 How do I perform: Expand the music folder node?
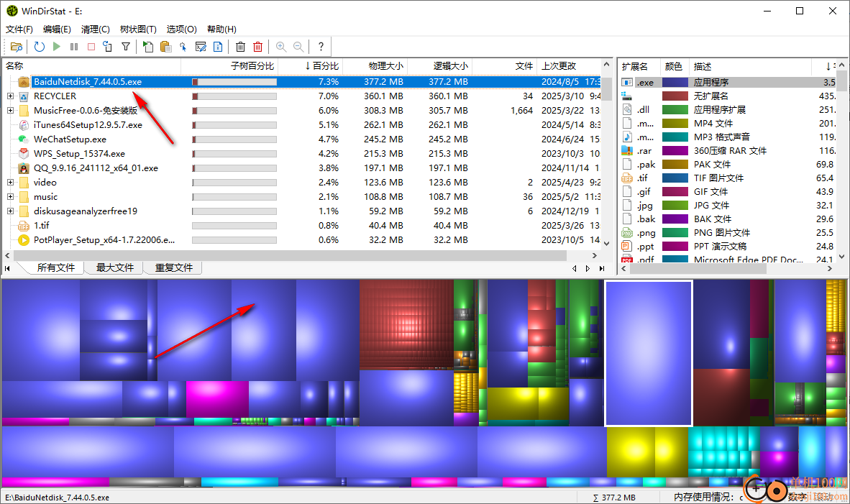(x=10, y=197)
